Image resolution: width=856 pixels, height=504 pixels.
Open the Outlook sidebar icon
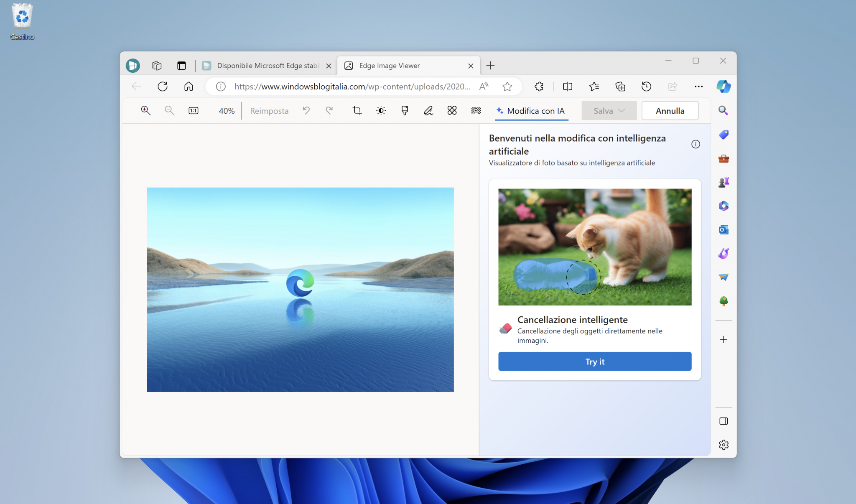pyautogui.click(x=724, y=229)
